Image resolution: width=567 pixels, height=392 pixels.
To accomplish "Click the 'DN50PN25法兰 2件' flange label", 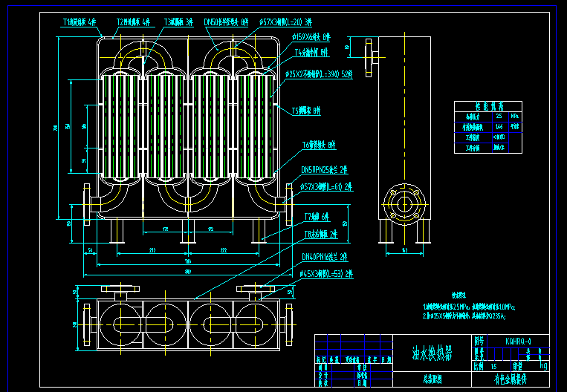I will (x=324, y=169).
